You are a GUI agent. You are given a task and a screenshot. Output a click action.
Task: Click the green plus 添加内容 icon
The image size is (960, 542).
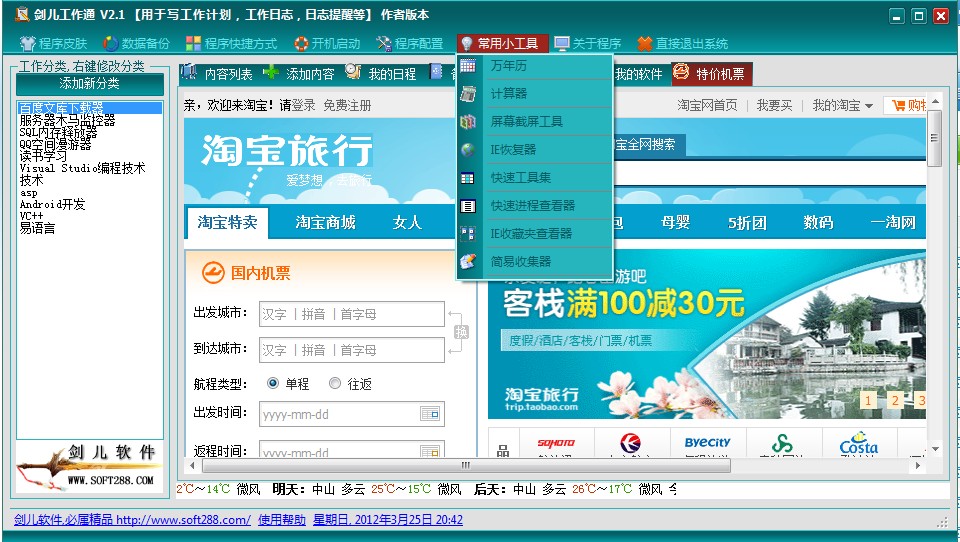click(x=271, y=73)
